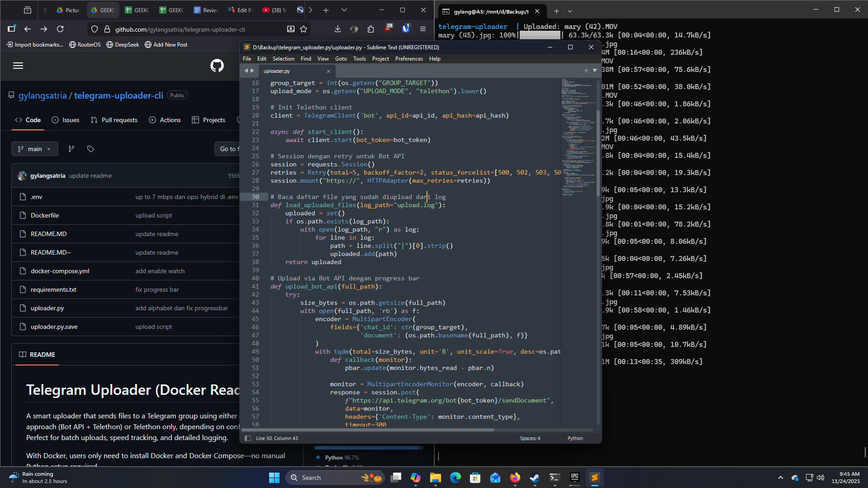Bookmark this page with the star icon
This screenshot has height=488, width=868.
(304, 29)
